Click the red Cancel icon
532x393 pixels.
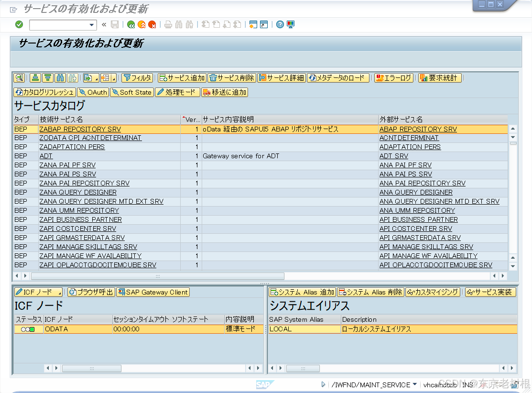point(152,24)
